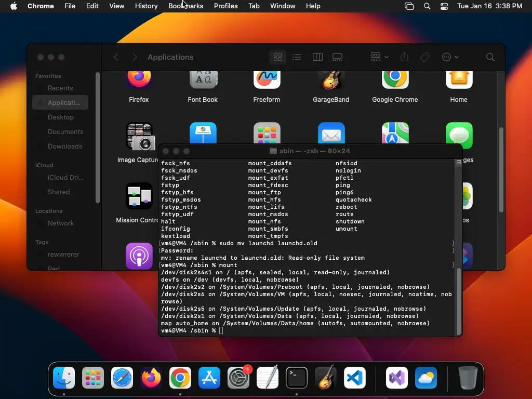532x399 pixels.
Task: Open Messages app icon in Finder
Action: point(459,136)
